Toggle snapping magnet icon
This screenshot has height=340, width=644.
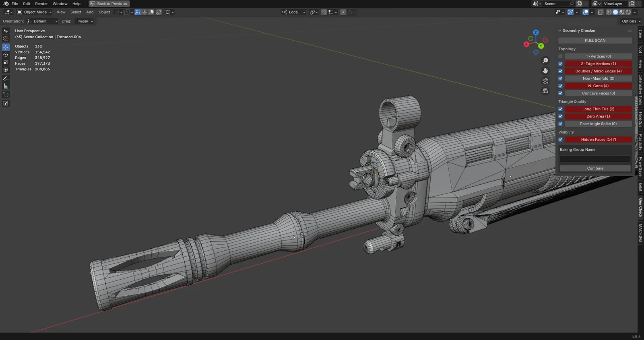(324, 12)
